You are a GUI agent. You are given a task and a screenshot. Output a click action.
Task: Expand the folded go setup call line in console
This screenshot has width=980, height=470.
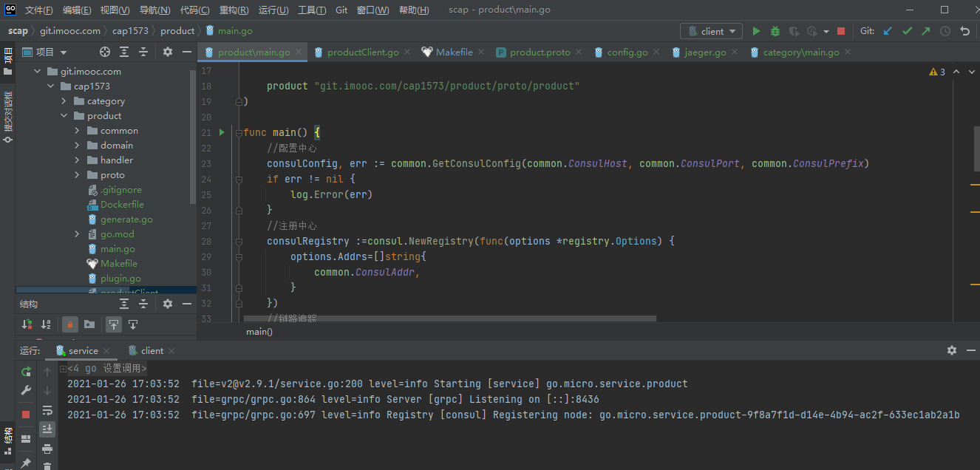click(64, 369)
